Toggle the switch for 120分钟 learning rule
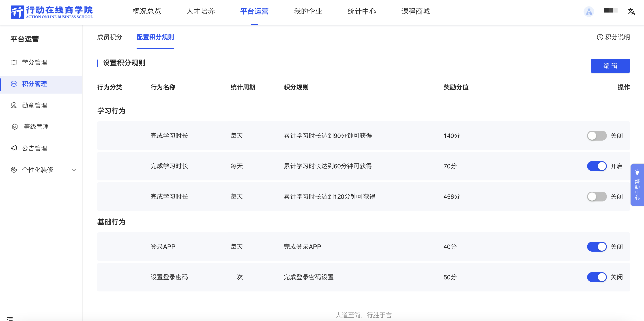 point(597,197)
